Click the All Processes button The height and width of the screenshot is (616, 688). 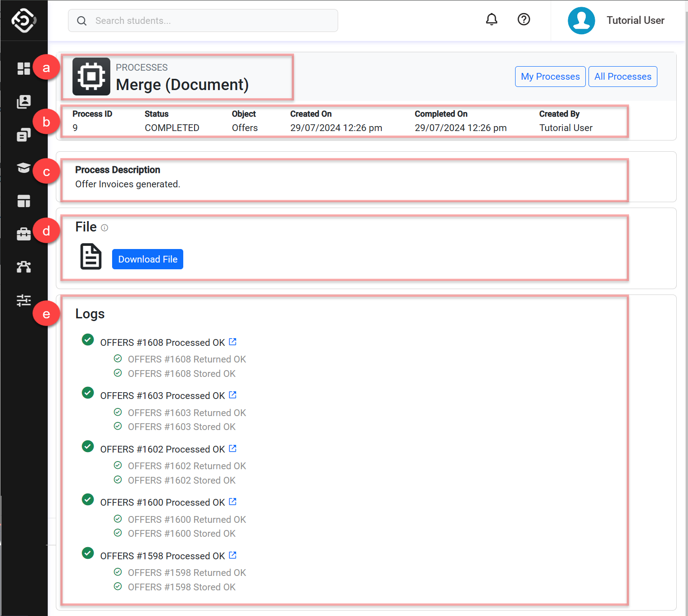623,77
